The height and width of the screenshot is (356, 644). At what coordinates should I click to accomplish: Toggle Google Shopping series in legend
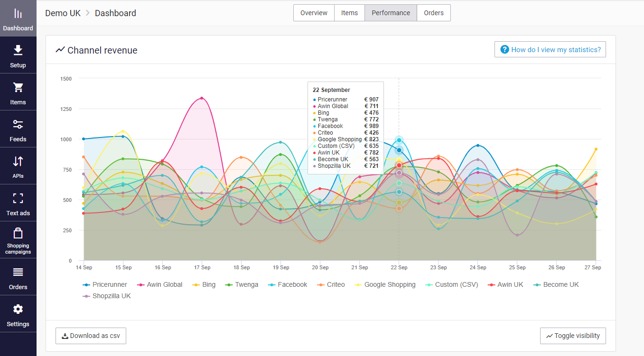pos(385,284)
